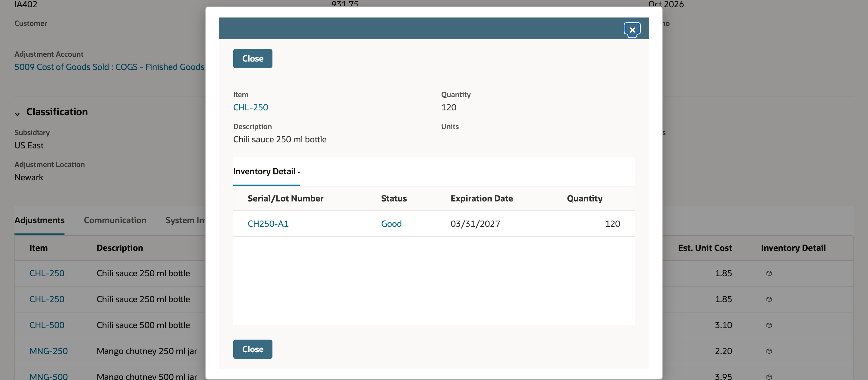Click the Status column header
Screen dimensions: 868x380
pos(394,198)
